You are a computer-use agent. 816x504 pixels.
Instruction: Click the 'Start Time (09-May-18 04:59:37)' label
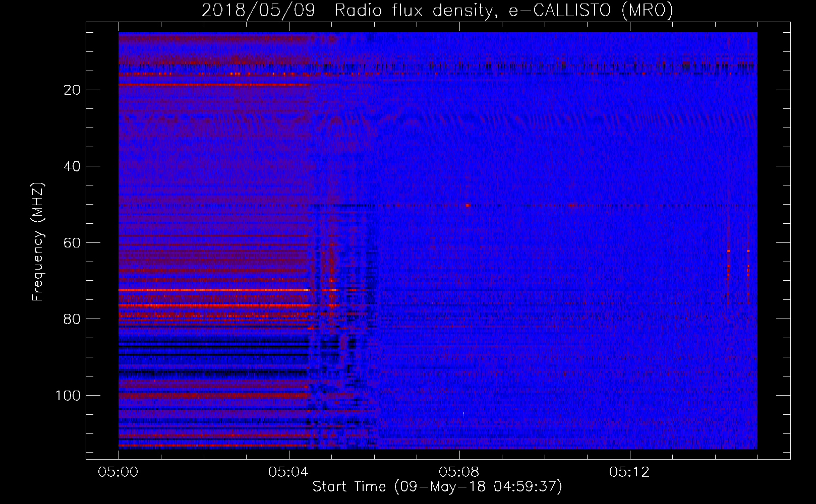coord(437,487)
